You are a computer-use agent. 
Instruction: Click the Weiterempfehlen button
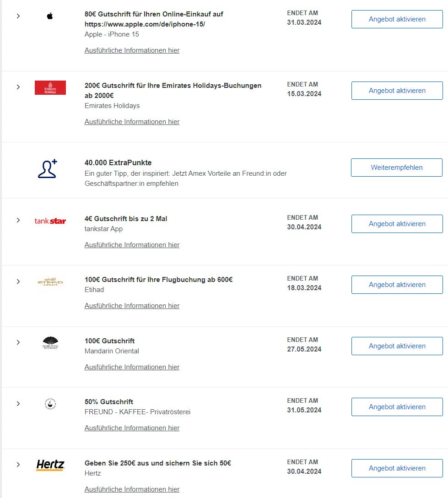coord(397,168)
